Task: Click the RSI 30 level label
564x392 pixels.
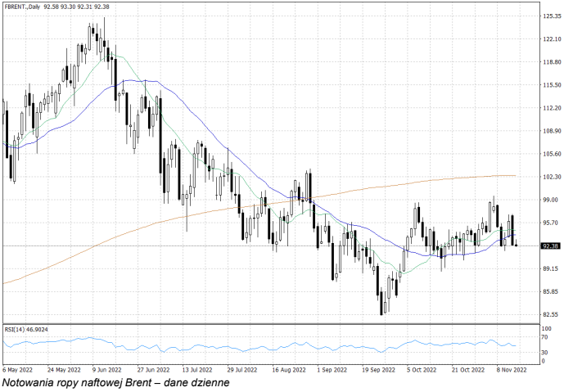Action: [544, 353]
